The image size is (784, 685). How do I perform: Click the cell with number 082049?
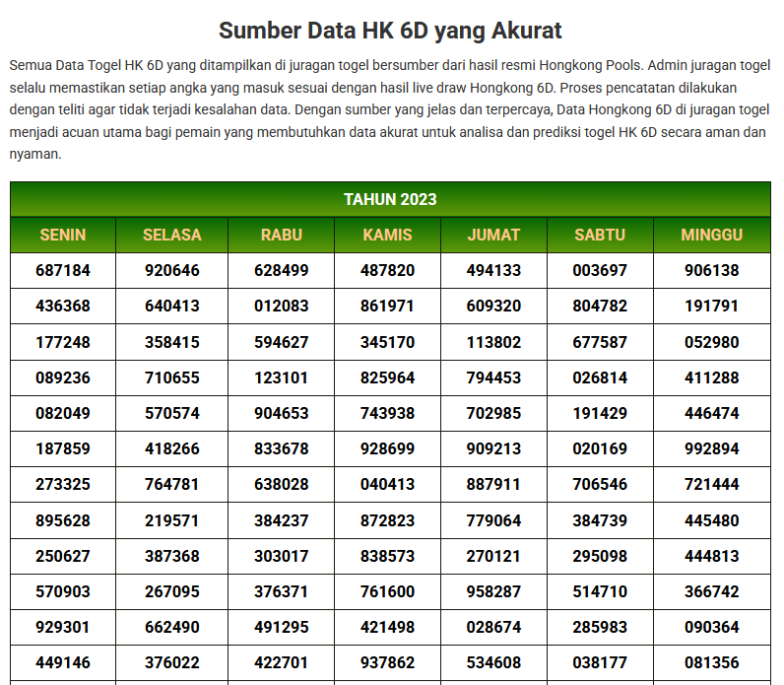coord(63,413)
